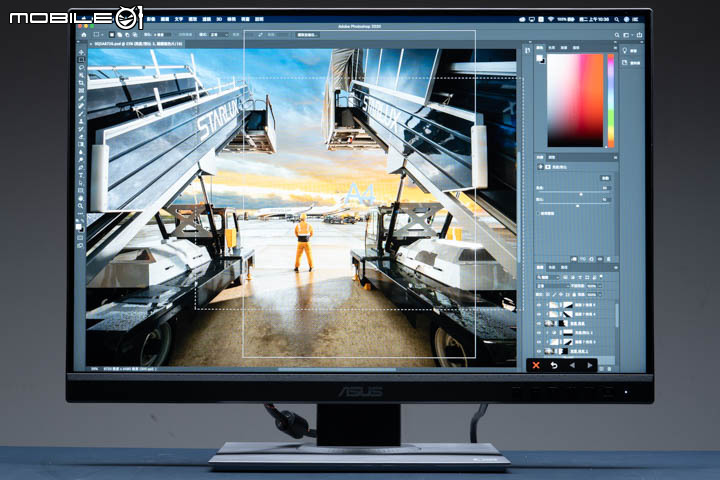Click the red X on overlay bar
Screen dimensions: 720x480
(536, 365)
